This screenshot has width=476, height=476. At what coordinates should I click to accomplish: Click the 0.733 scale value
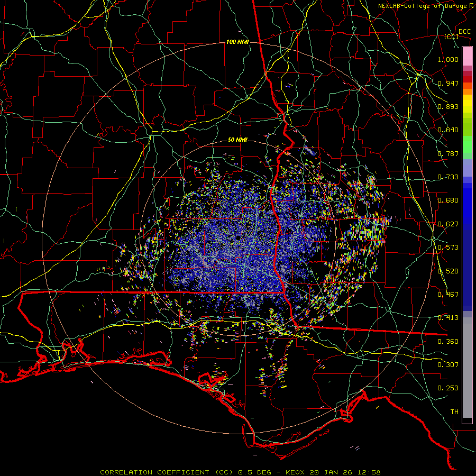click(448, 177)
